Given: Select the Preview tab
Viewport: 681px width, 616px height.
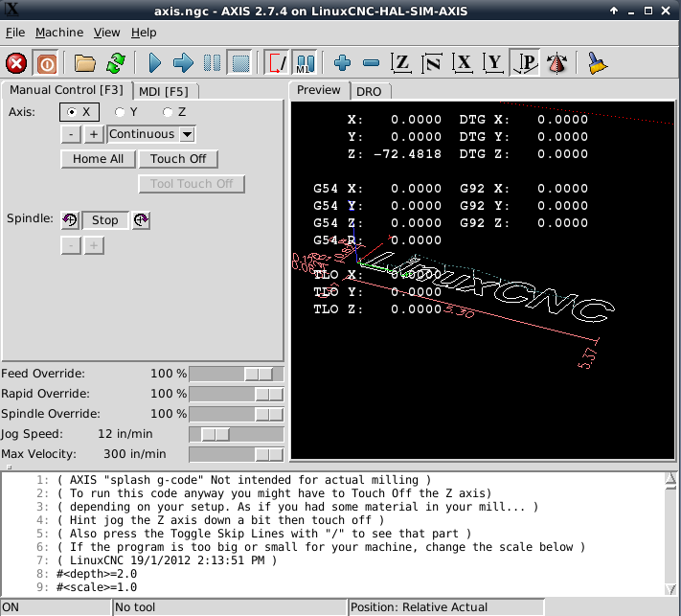Looking at the screenshot, I should (x=318, y=90).
